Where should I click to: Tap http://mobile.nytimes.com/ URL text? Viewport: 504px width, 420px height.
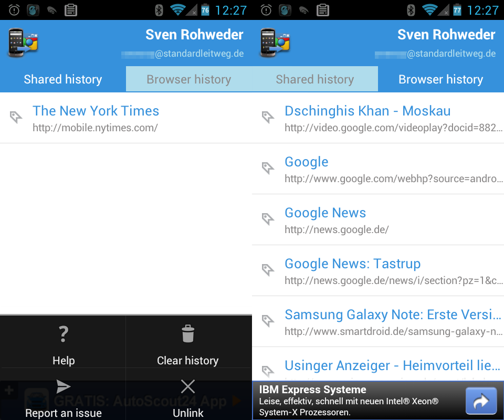(x=95, y=128)
